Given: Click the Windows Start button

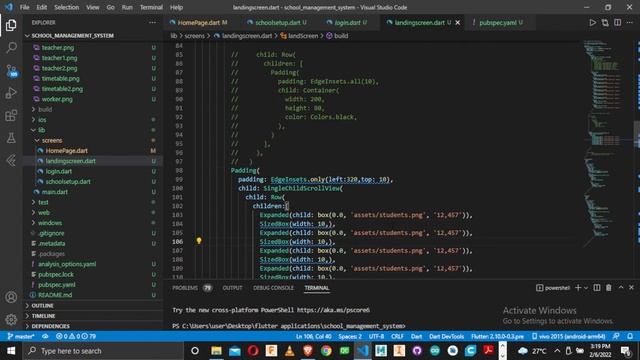Looking at the screenshot, I should pyautogui.click(x=11, y=351).
